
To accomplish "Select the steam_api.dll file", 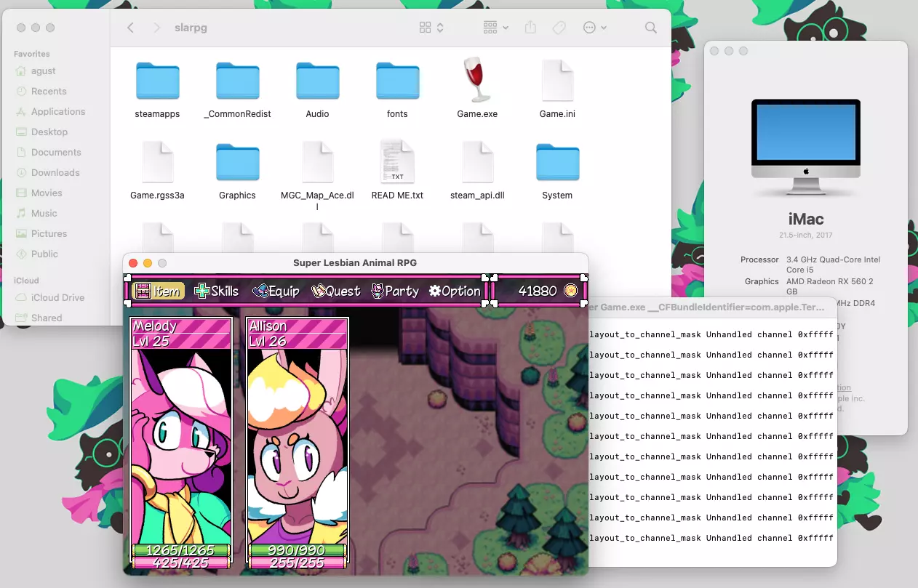I will [x=477, y=163].
